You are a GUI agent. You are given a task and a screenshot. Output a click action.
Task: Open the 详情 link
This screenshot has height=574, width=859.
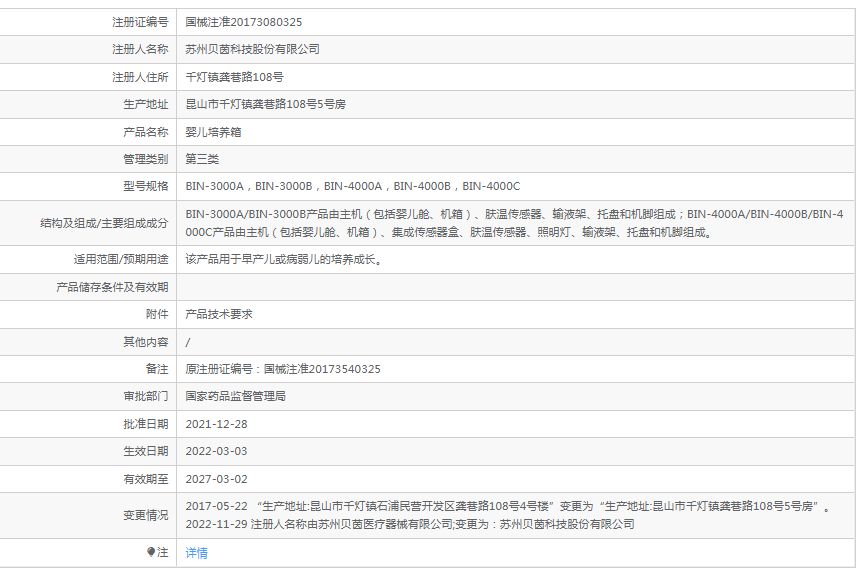(x=196, y=553)
